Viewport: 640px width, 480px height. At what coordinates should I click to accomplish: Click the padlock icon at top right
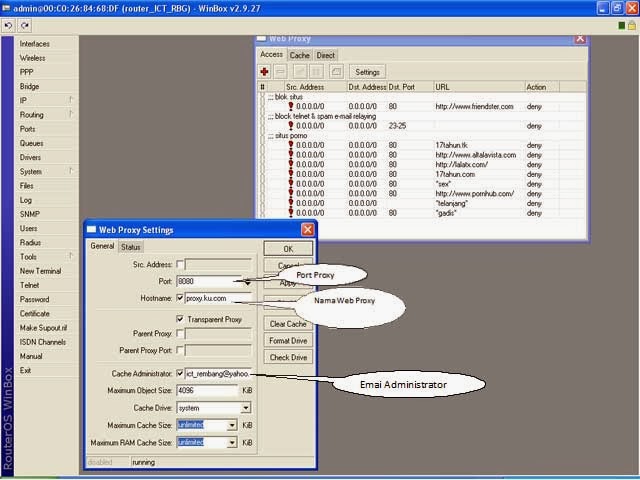632,26
